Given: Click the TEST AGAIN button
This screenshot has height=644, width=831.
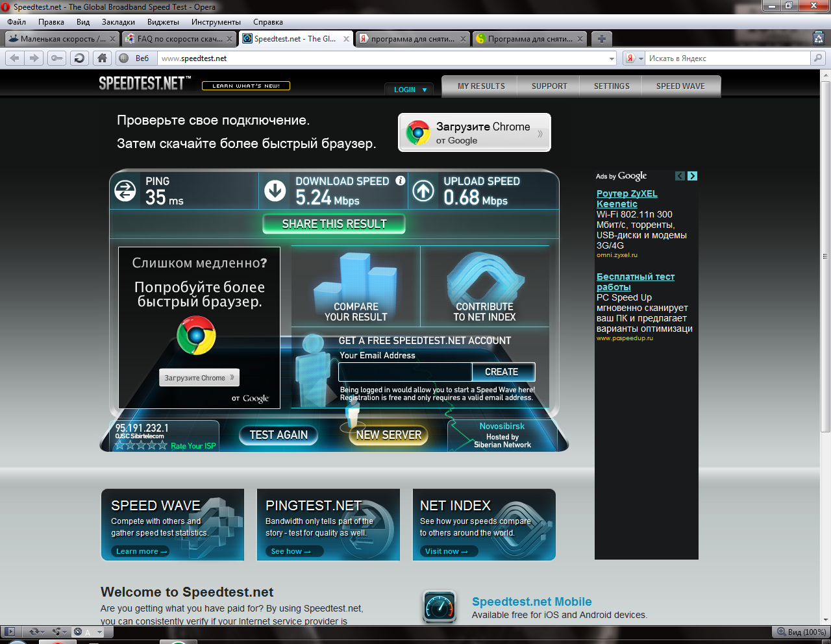Looking at the screenshot, I should click(x=279, y=435).
